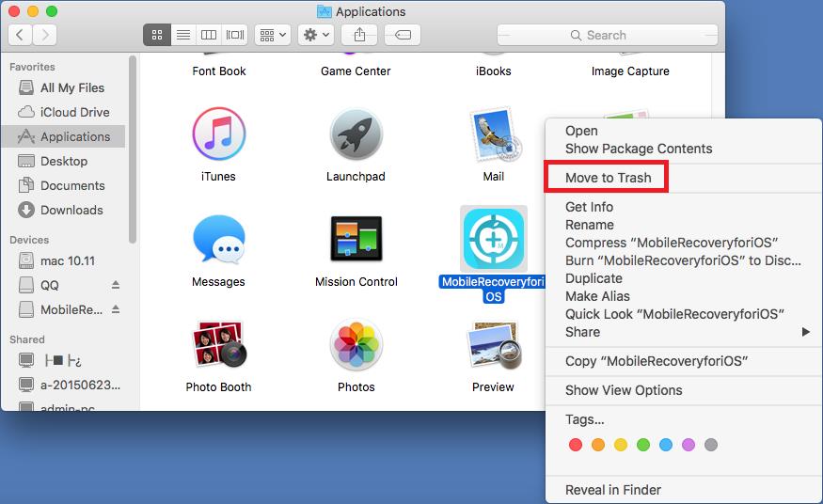The height and width of the screenshot is (504, 823).
Task: Select shared computer a-20150623...
Action: (x=63, y=385)
